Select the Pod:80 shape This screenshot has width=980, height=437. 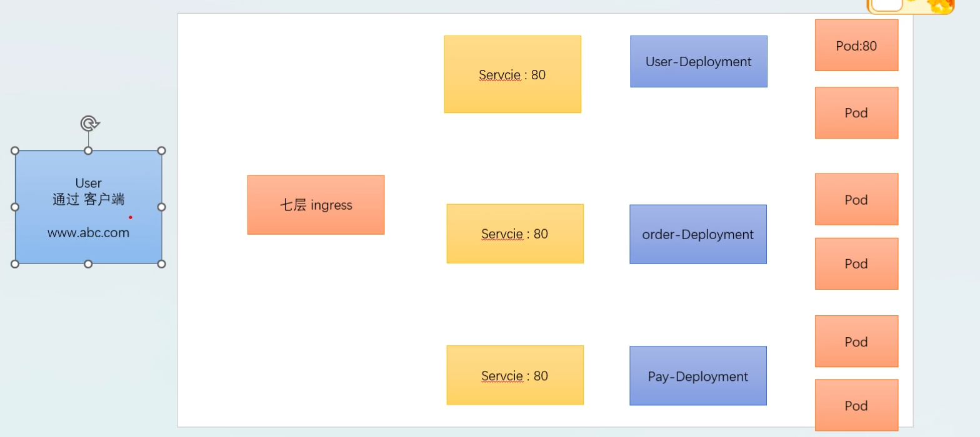[856, 45]
